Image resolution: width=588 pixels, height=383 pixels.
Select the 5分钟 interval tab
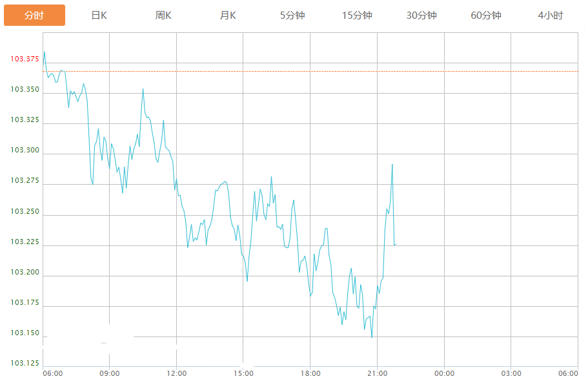point(292,16)
